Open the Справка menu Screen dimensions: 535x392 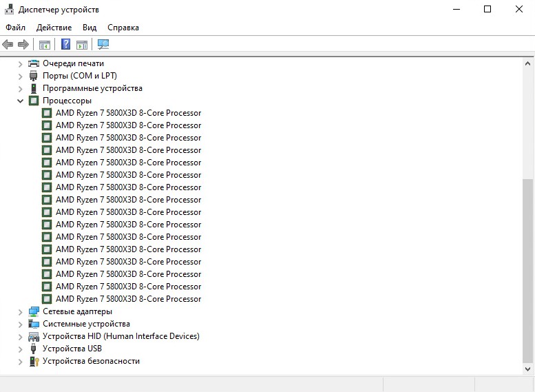pos(123,28)
